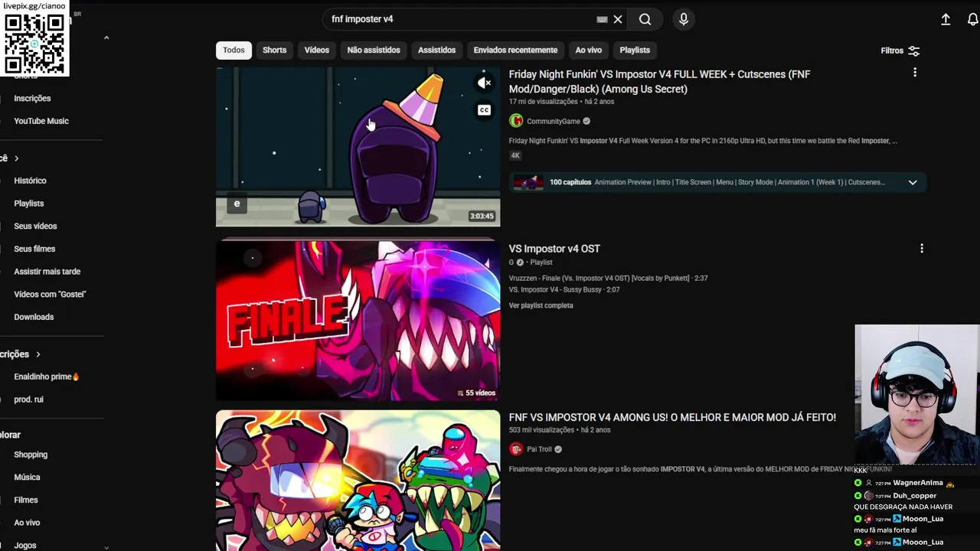The height and width of the screenshot is (551, 980).
Task: Click the chapter preview thumbnail beside 100 capítulos
Action: 528,182
